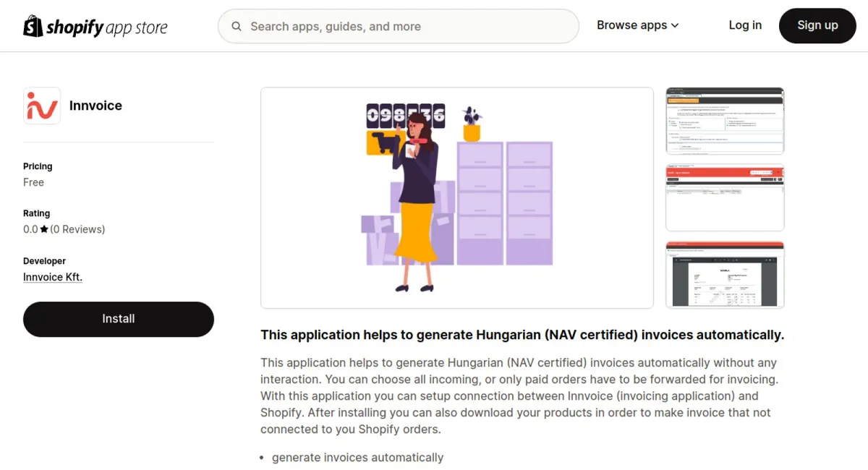Click the search magnifier icon

237,27
